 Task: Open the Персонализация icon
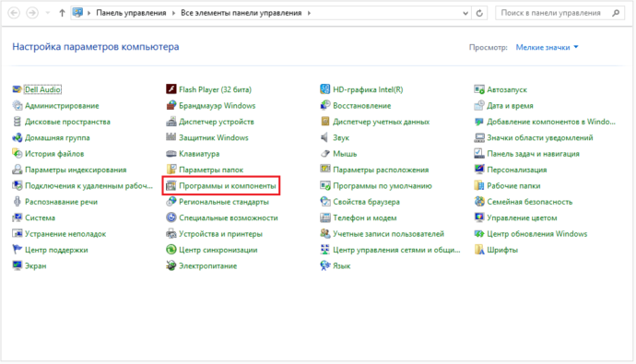click(479, 170)
